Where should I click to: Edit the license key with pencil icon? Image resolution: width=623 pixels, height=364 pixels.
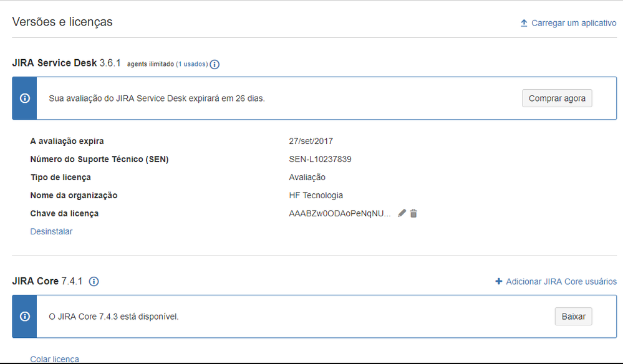point(402,213)
